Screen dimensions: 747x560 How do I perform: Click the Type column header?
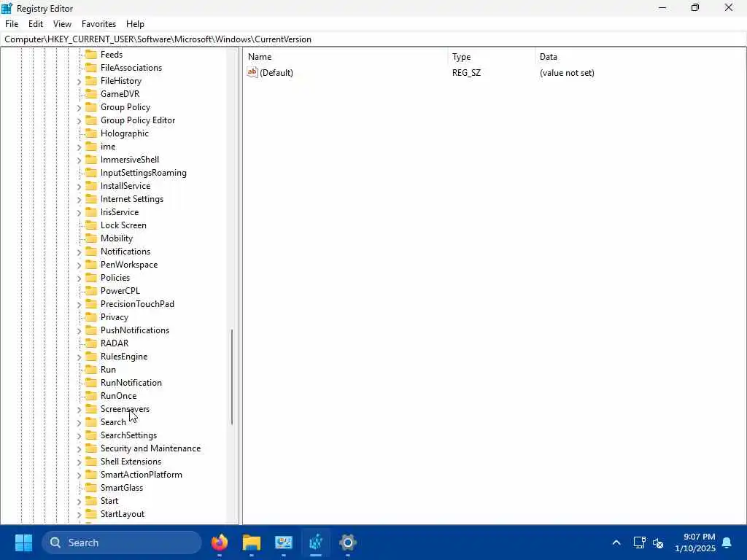click(491, 57)
